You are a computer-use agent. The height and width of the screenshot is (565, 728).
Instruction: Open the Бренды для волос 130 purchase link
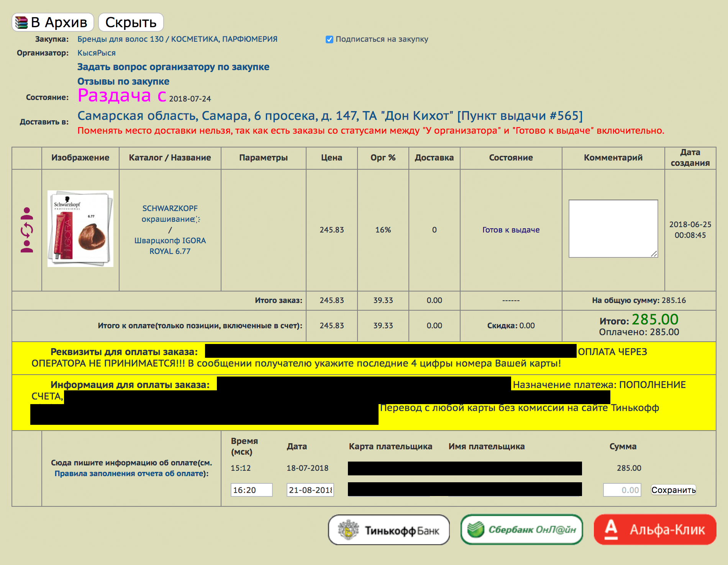click(177, 39)
